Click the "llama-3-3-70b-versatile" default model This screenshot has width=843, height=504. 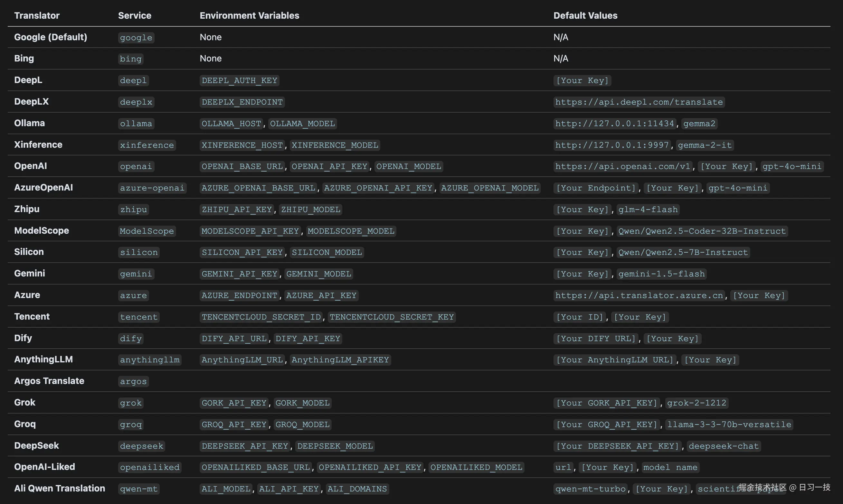pos(729,425)
